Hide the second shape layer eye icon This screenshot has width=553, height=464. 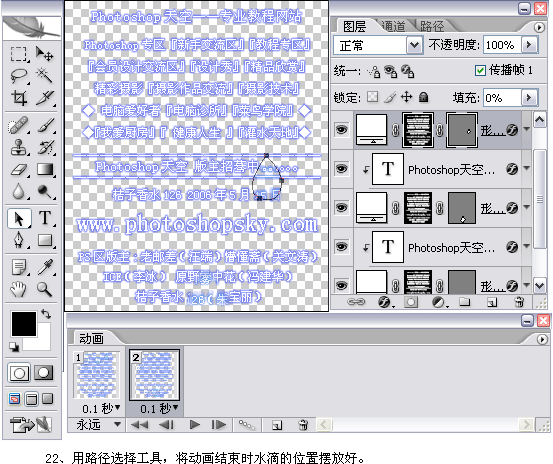(x=341, y=207)
